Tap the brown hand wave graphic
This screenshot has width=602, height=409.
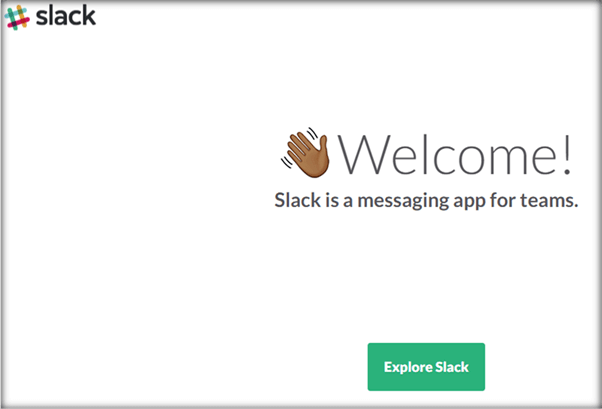(x=306, y=152)
